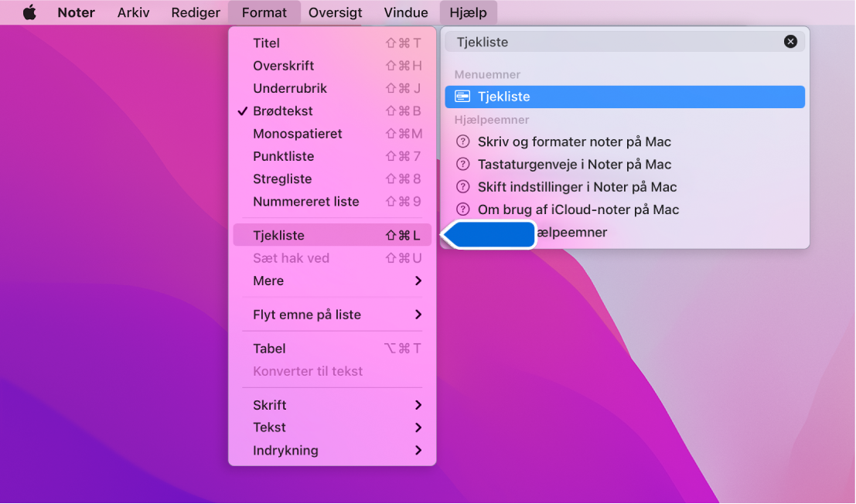Click the question mark icon for "Skriv og formater noter på Mac"
Viewport: 856px width, 504px height.
462,141
